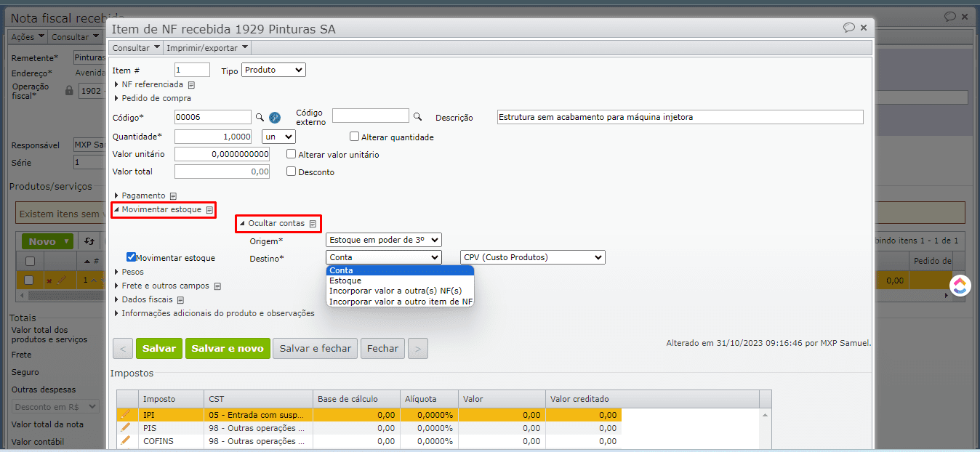Screen dimensions: 980x452
Task: Click comment bubble icon of Nota fiscal recebida window
Action: (949, 17)
